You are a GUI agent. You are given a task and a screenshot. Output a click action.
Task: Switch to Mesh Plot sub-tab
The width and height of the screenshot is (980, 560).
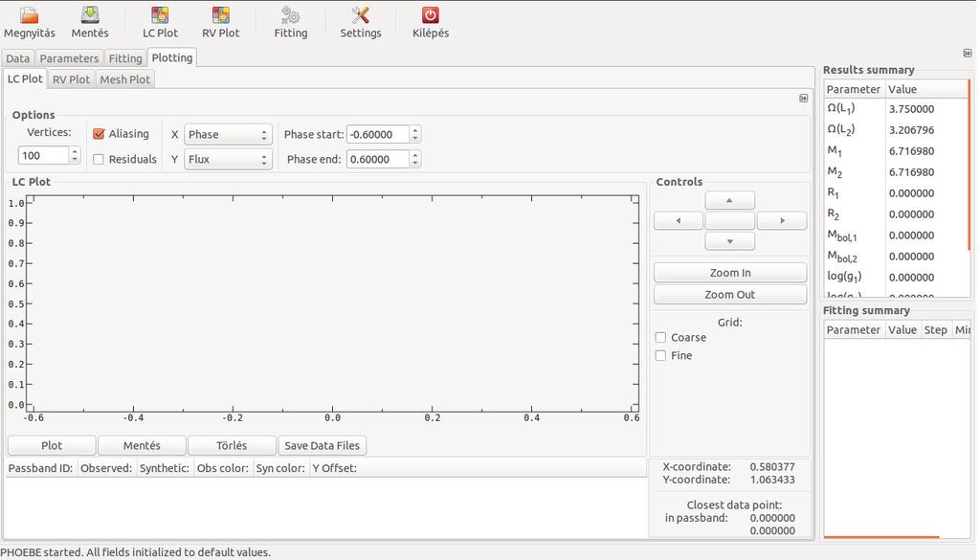125,79
